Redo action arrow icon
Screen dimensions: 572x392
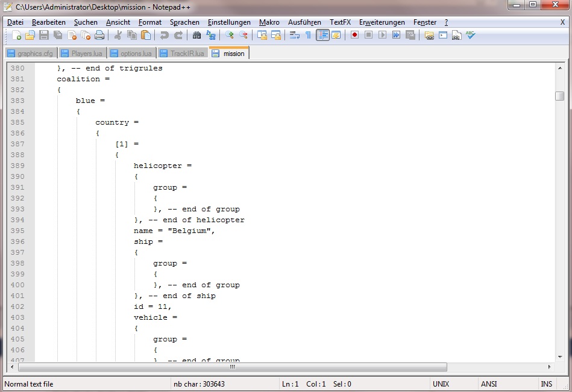pyautogui.click(x=178, y=35)
